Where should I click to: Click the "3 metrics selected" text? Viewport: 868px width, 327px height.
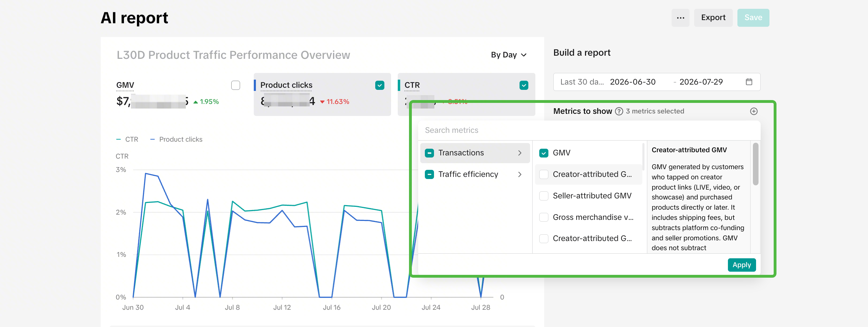[x=655, y=111]
